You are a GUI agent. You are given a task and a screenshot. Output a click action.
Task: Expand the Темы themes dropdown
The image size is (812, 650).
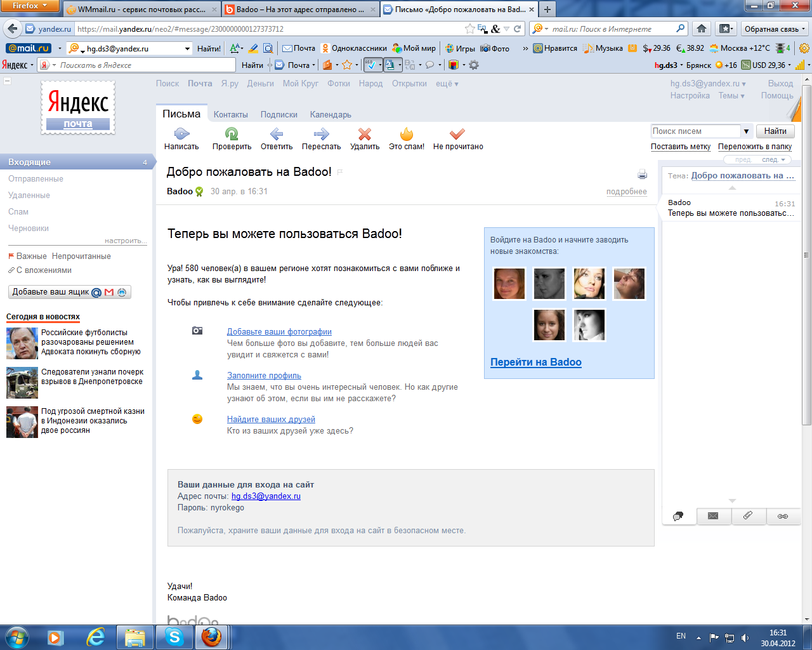click(731, 96)
